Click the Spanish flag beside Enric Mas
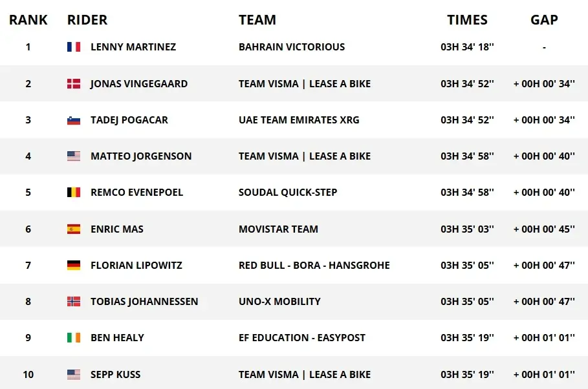The height and width of the screenshot is (389, 588). pos(73,229)
